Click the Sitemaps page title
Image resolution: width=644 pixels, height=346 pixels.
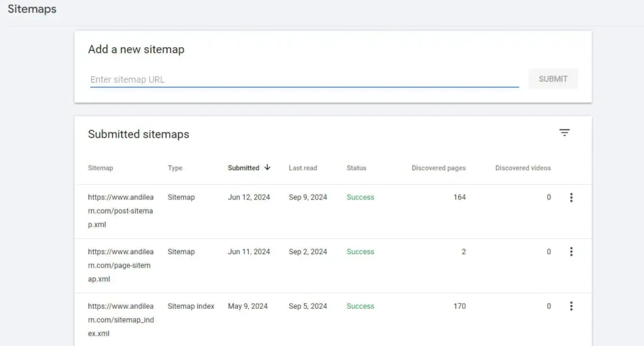[32, 9]
